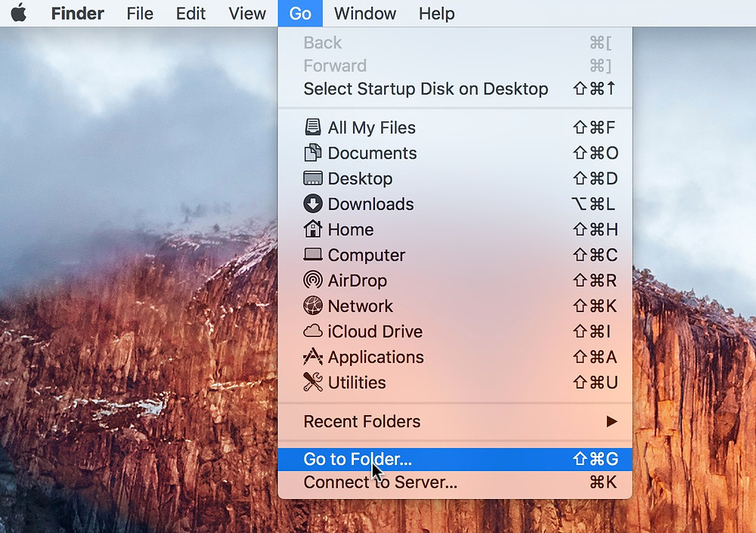Open the Edit menu
The height and width of the screenshot is (533, 756).
[191, 14]
